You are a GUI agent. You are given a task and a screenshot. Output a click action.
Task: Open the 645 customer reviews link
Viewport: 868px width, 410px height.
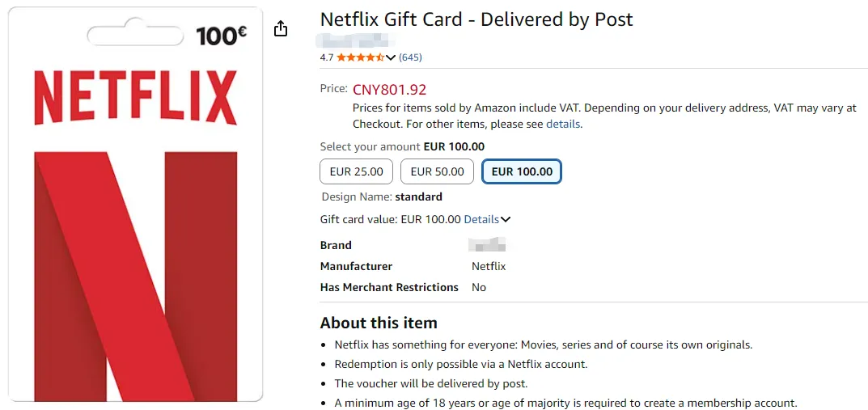[410, 57]
